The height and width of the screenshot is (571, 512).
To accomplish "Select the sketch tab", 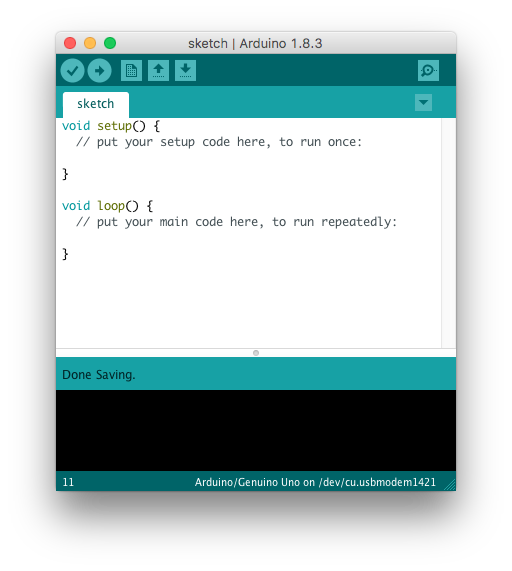I will [96, 105].
